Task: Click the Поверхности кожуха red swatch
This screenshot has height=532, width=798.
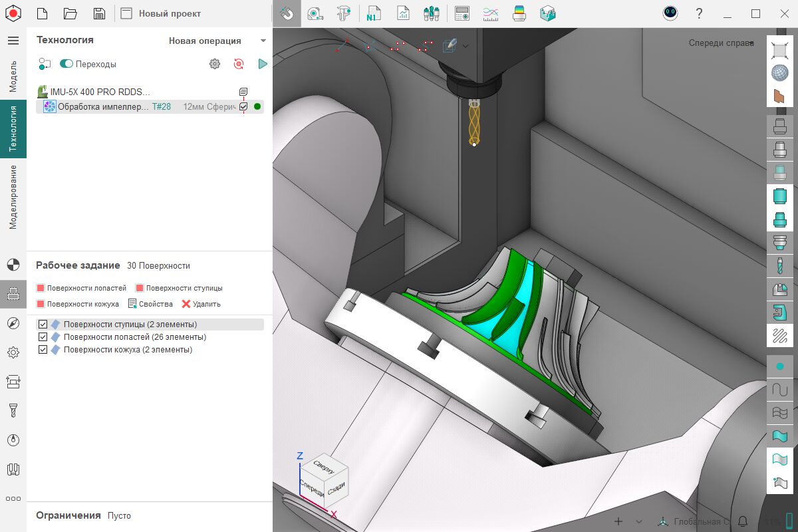Action: [x=41, y=304]
